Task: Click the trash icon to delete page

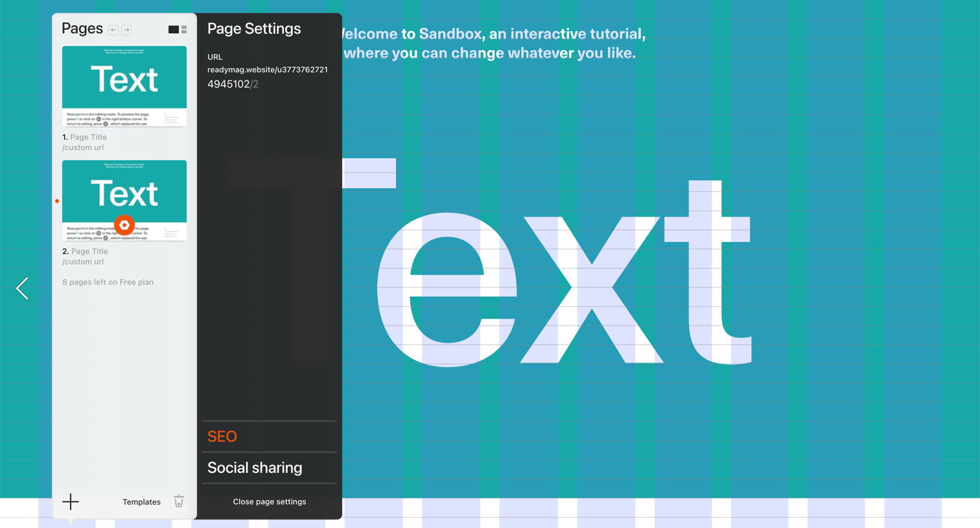Action: (179, 501)
